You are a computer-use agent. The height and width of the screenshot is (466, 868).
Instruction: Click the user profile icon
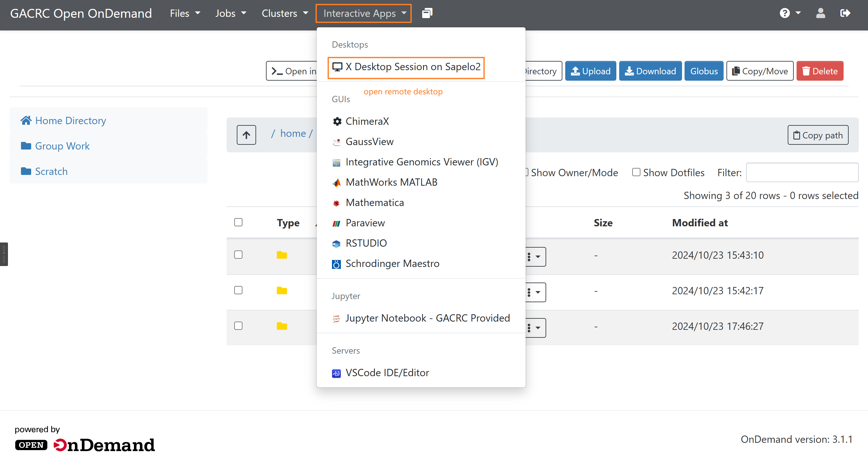click(x=820, y=13)
